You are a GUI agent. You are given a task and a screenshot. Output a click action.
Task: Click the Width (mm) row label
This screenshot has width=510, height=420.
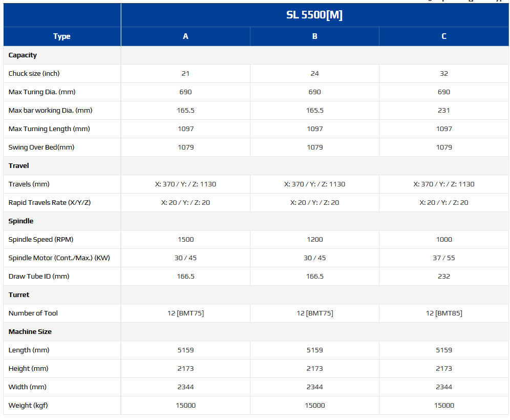[27, 387]
